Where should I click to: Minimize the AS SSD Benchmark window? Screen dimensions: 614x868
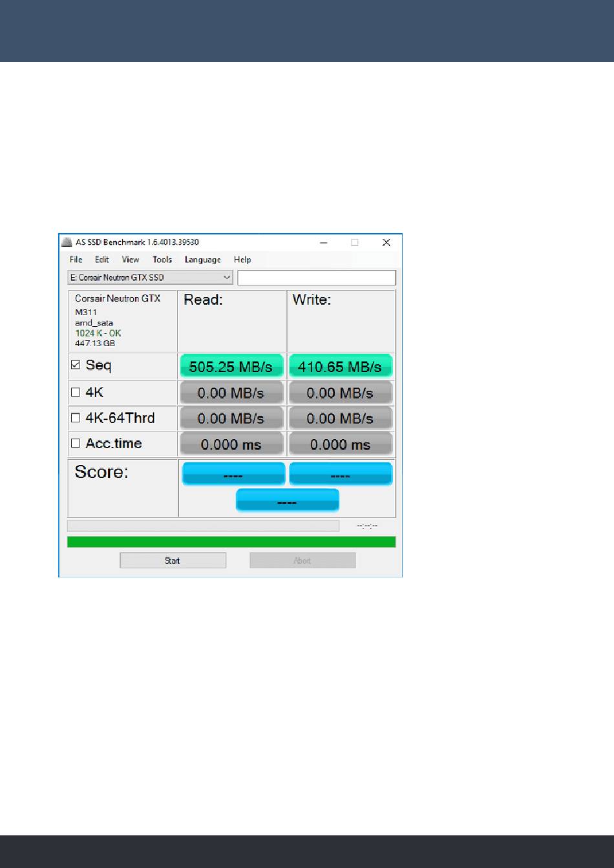click(323, 243)
